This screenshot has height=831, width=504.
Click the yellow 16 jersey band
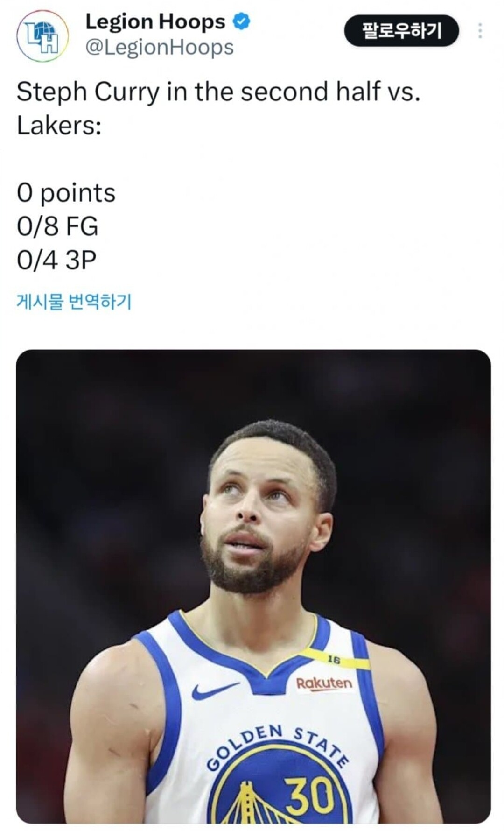[x=336, y=660]
